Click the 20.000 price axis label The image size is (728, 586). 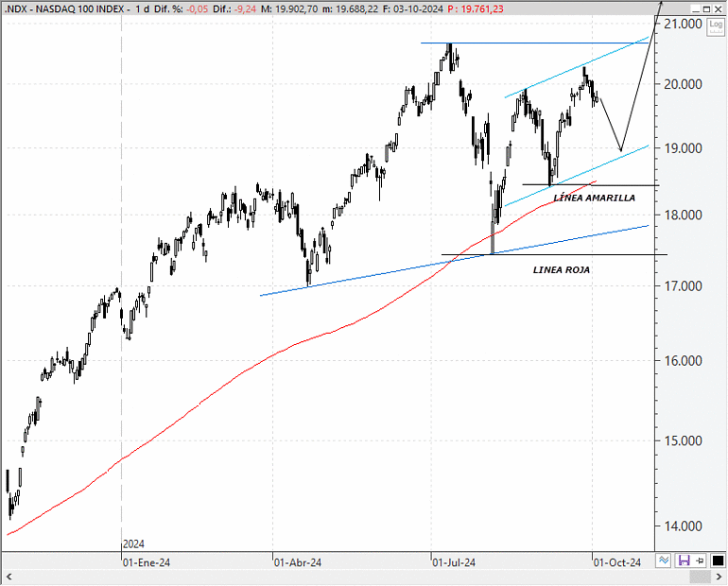click(683, 84)
